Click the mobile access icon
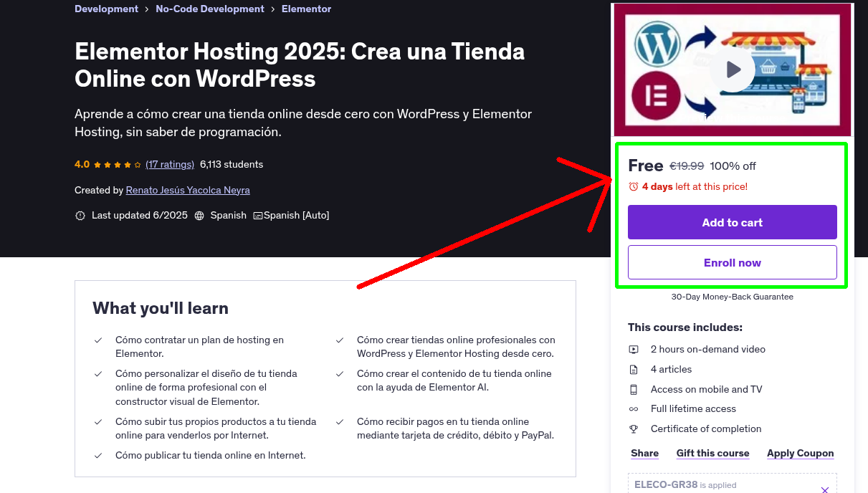868x493 pixels. point(634,390)
